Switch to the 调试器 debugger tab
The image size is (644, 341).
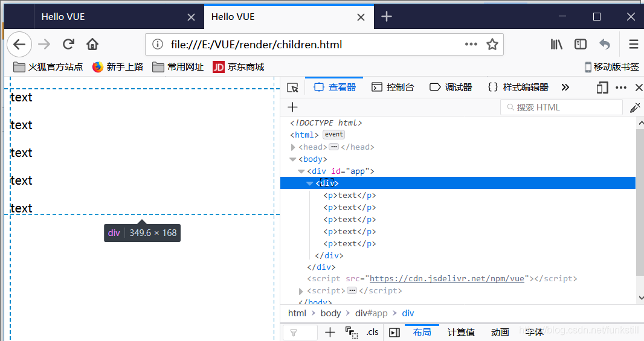tap(451, 88)
